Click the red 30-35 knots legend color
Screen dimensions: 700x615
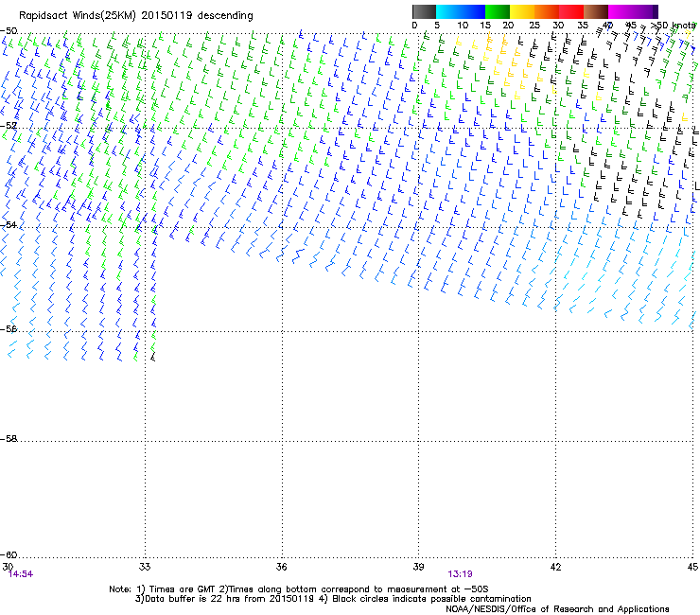coord(571,11)
